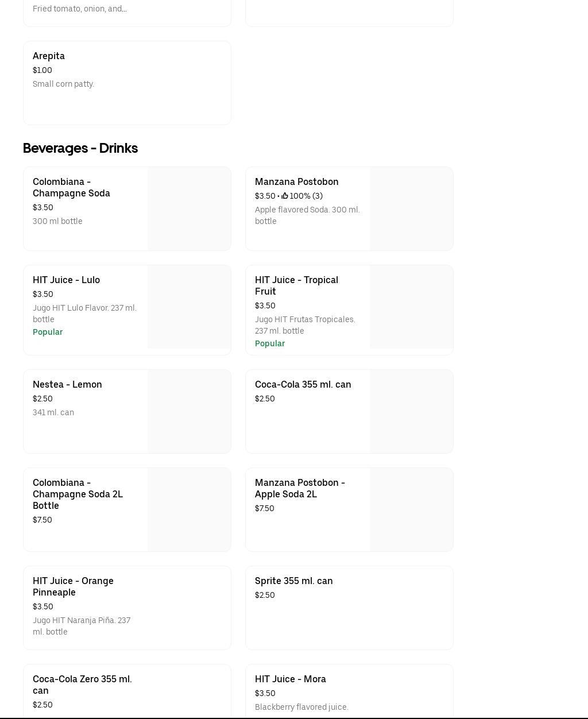Viewport: 588px width, 719px height.
Task: Select the Nestea - Lemon item title
Action: [x=67, y=384]
